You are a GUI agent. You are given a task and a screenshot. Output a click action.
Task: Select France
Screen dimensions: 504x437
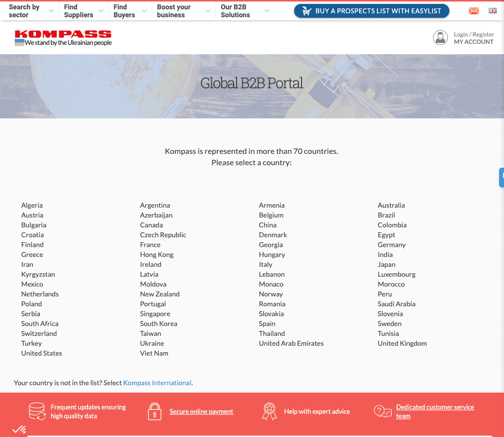150,245
